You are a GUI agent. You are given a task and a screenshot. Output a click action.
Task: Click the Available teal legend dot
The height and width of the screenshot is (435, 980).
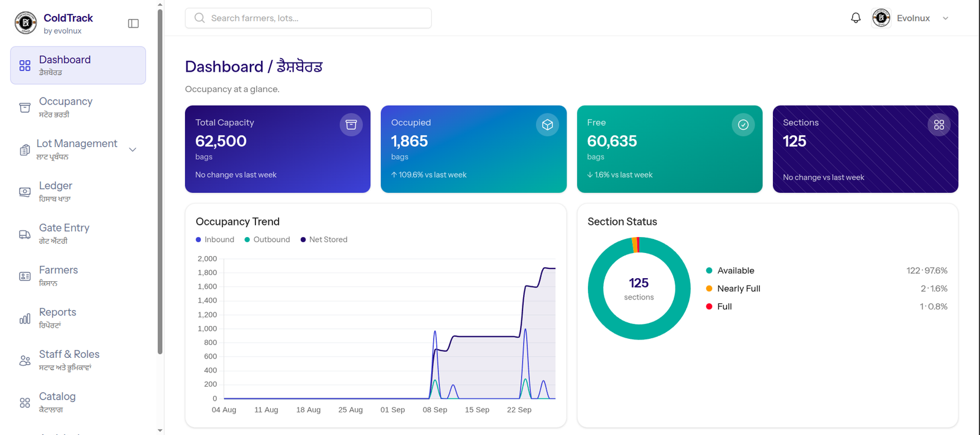tap(709, 270)
